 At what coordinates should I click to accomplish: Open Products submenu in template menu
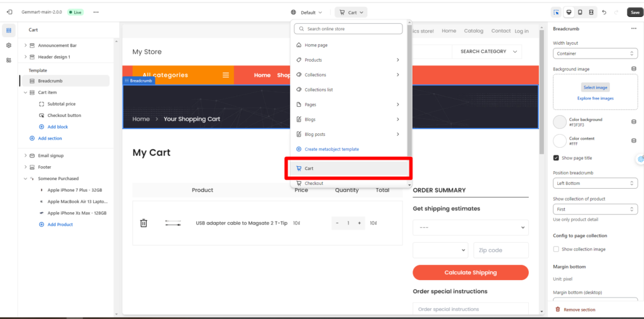349,60
